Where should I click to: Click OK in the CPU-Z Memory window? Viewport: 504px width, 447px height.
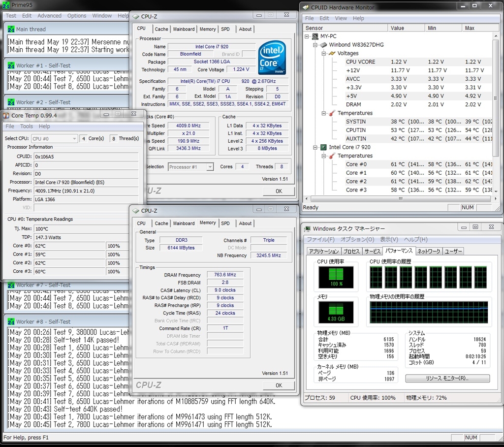(x=279, y=385)
